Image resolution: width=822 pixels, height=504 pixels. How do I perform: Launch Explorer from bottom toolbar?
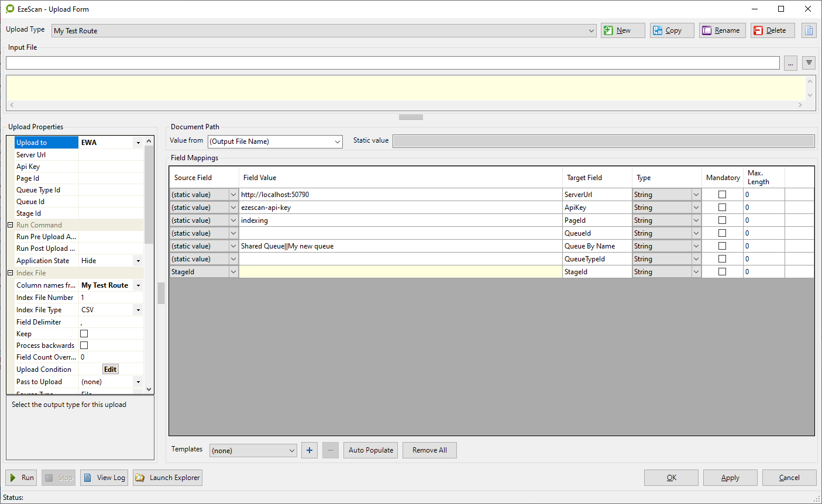(x=167, y=478)
